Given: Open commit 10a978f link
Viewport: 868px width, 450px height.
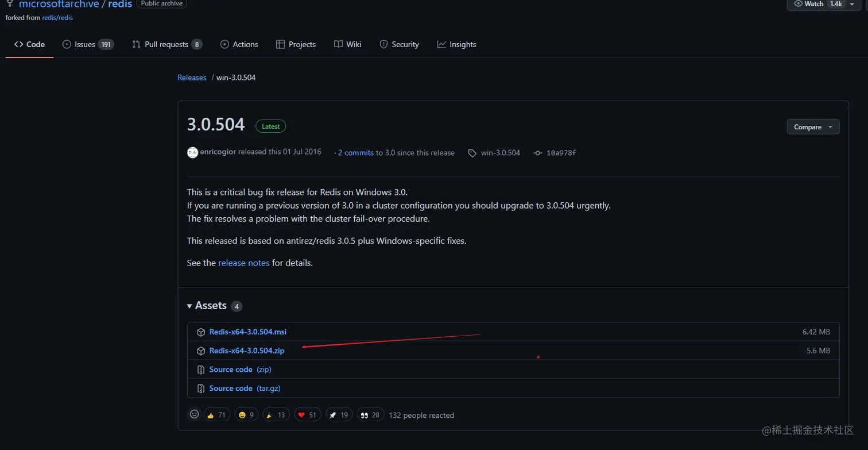Looking at the screenshot, I should 561,153.
